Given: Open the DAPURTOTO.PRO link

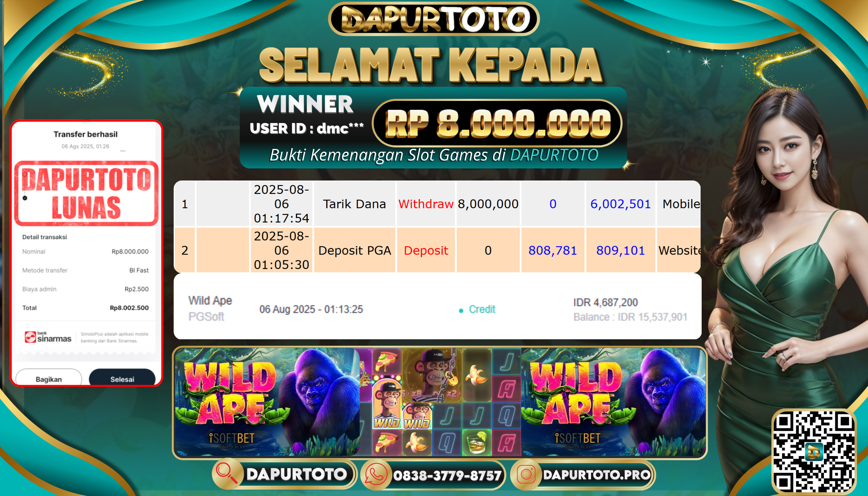Looking at the screenshot, I should (597, 475).
